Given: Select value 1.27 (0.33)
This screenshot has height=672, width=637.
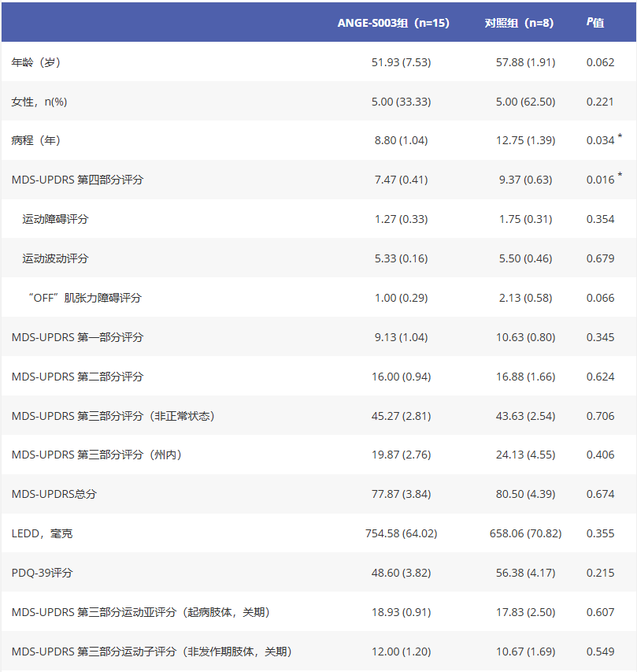Looking at the screenshot, I should 402,220.
